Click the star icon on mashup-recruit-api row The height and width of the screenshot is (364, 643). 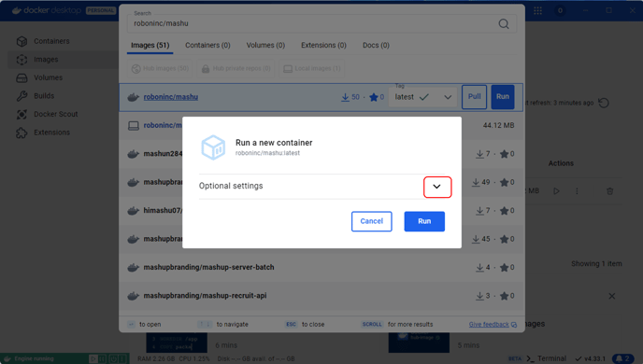(505, 296)
